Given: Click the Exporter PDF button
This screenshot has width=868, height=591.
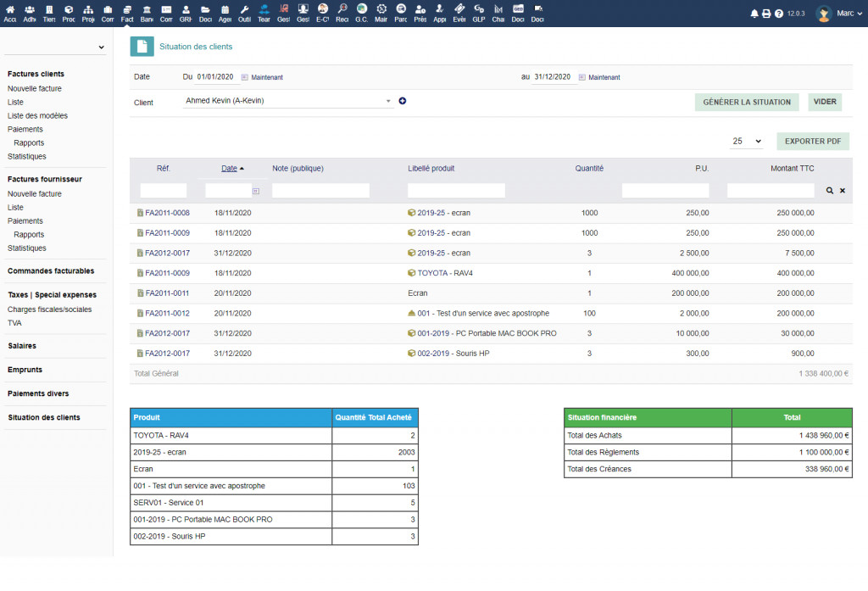Looking at the screenshot, I should [812, 142].
